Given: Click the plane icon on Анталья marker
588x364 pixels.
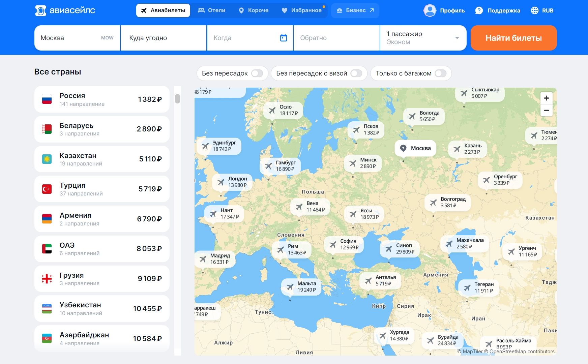Looking at the screenshot, I should pos(368,280).
